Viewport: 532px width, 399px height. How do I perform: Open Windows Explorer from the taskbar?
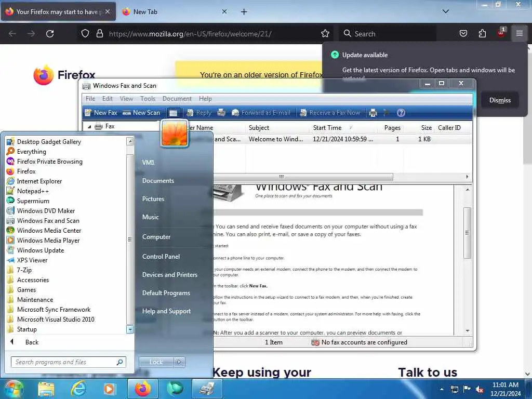tap(46, 389)
